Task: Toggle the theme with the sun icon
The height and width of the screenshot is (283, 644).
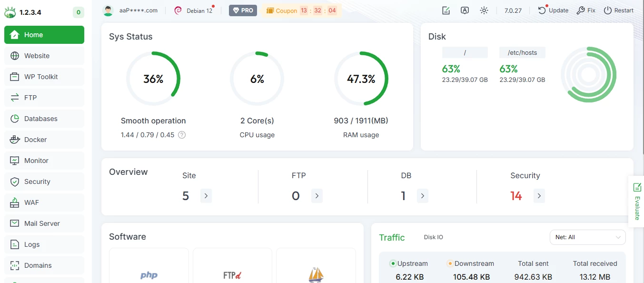Action: [484, 10]
